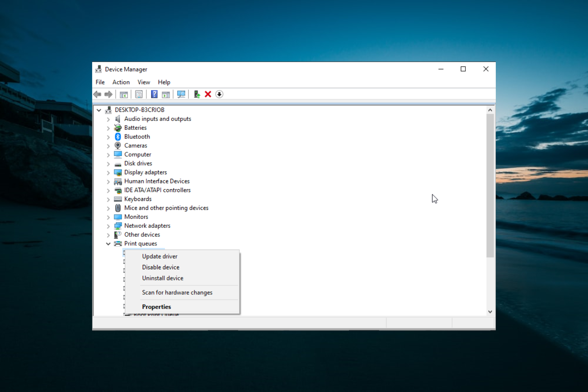
Task: Click the Audio inputs and outputs speaker icon
Action: pos(118,119)
